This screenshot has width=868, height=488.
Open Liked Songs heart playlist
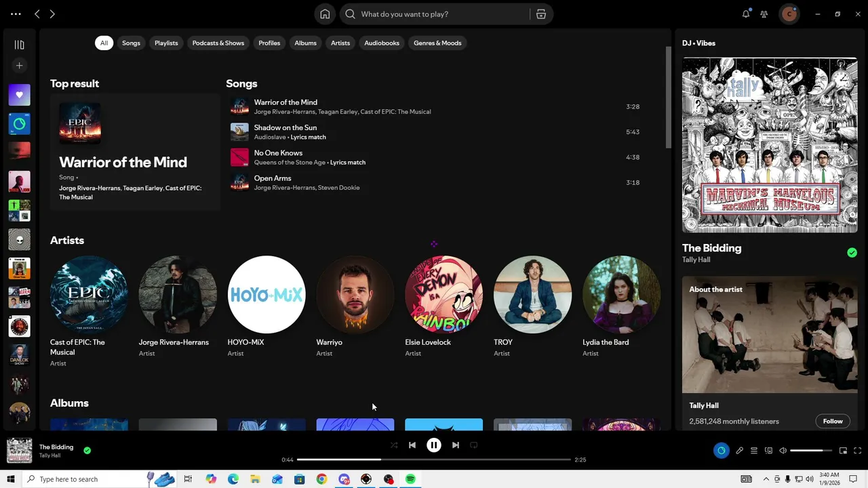(x=19, y=95)
